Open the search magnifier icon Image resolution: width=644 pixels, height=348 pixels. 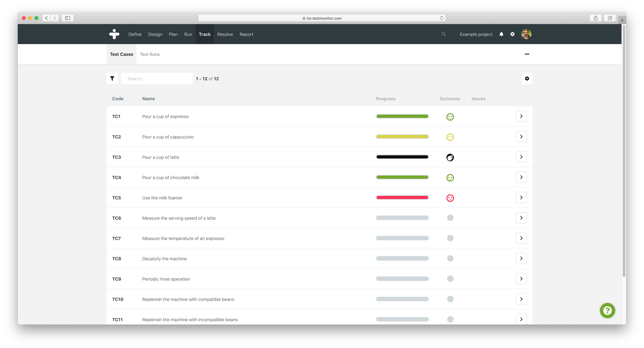(x=444, y=34)
